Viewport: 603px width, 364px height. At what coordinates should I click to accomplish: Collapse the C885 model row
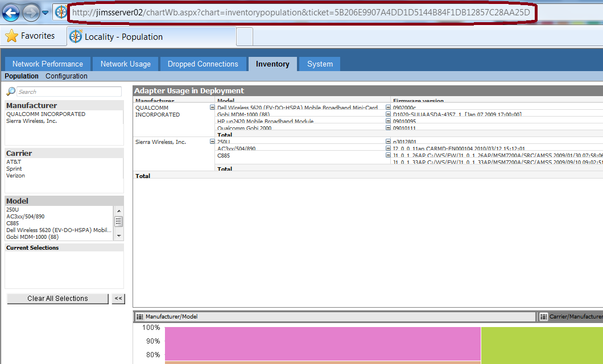coord(388,155)
